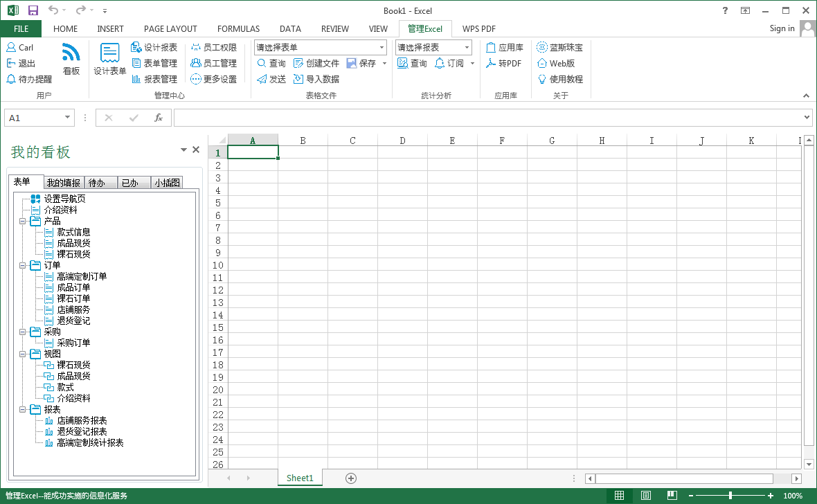Open 蓝斯珠宝 about item
The width and height of the screenshot is (817, 504).
559,48
